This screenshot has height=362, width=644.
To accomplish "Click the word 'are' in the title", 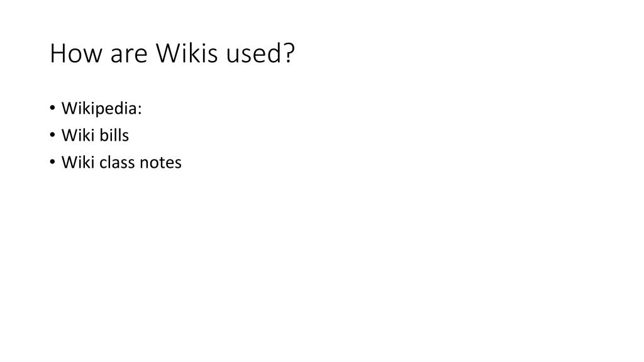I will click(128, 56).
